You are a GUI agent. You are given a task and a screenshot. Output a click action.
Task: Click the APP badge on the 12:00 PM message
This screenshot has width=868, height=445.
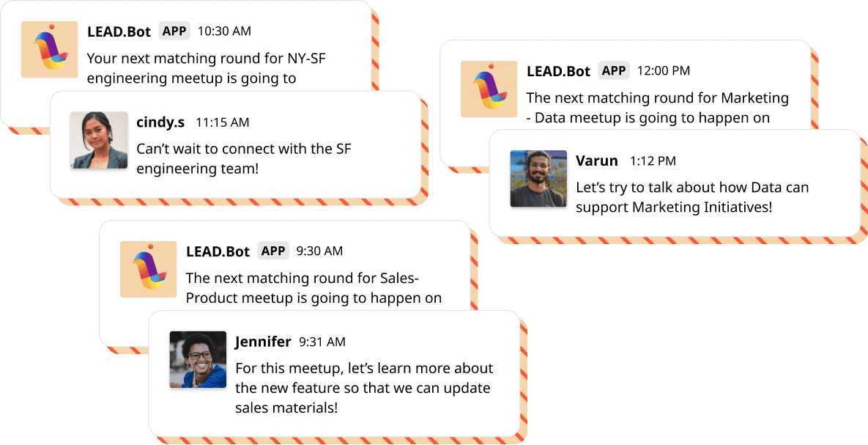[x=614, y=70]
